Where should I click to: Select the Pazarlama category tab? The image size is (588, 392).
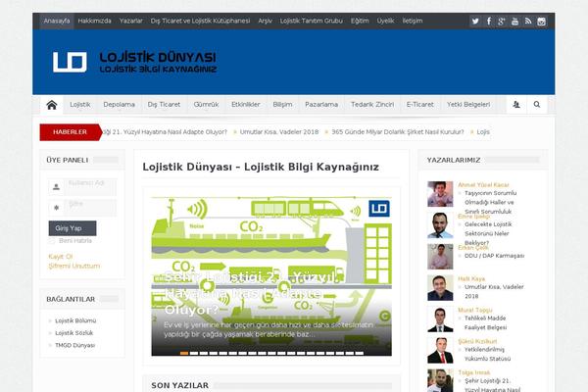[321, 105]
